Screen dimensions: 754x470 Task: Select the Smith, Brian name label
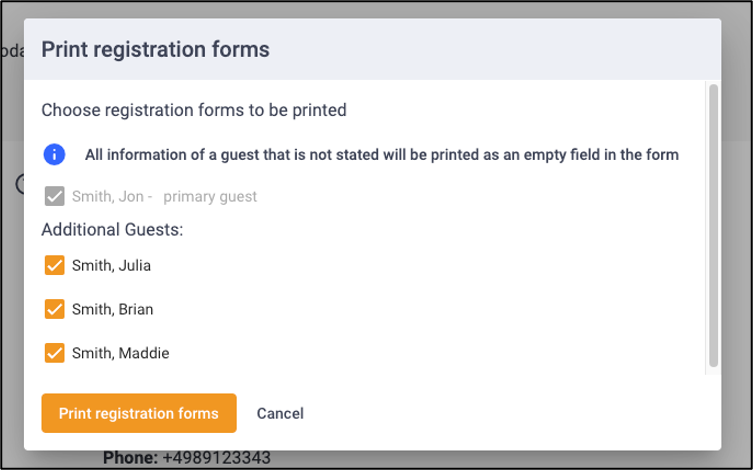[x=113, y=309]
